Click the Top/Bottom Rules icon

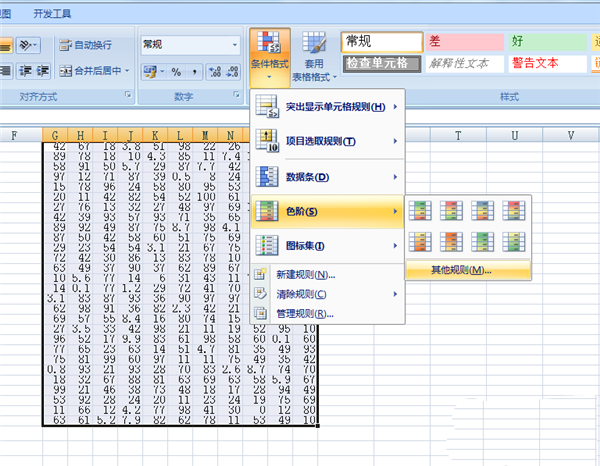[x=267, y=141]
